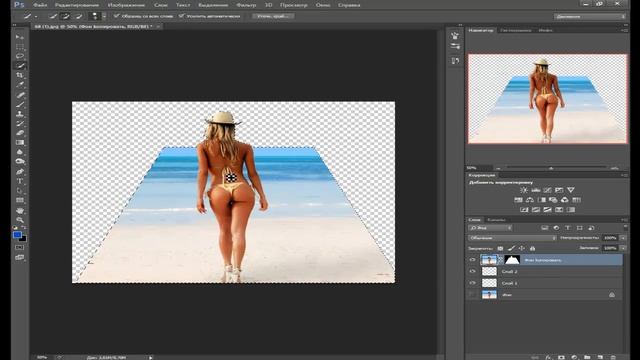Open the workspace switcher dropdown
Viewport: 640px width, 360px height.
click(x=590, y=16)
